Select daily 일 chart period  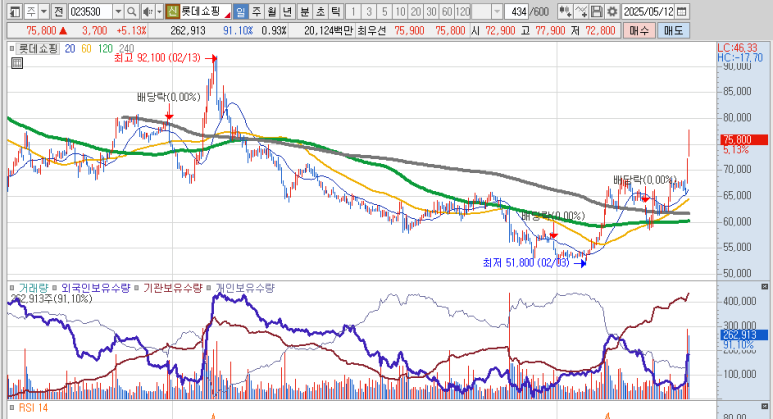240,11
